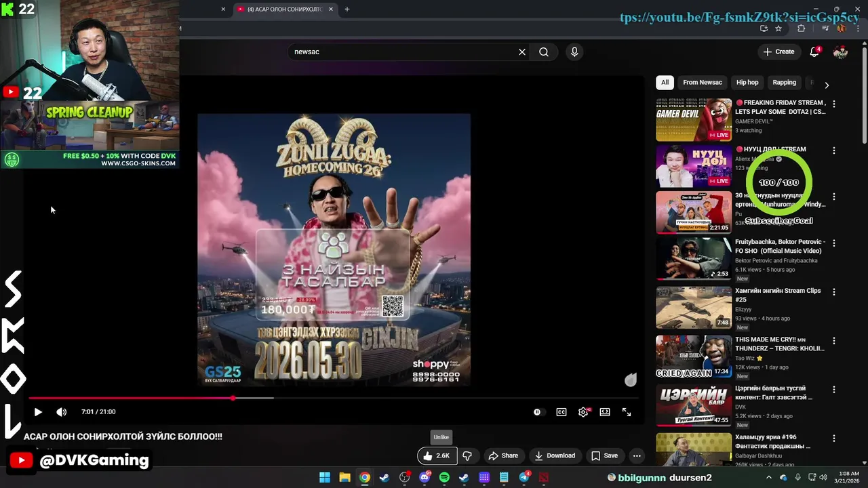868x488 pixels.
Task: Open Хамгийн энгийн Stream Clips #25 title
Action: (x=778, y=295)
